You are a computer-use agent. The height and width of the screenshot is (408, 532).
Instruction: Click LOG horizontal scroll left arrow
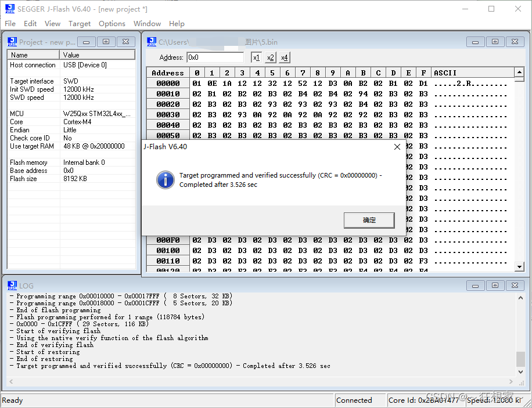(11, 381)
